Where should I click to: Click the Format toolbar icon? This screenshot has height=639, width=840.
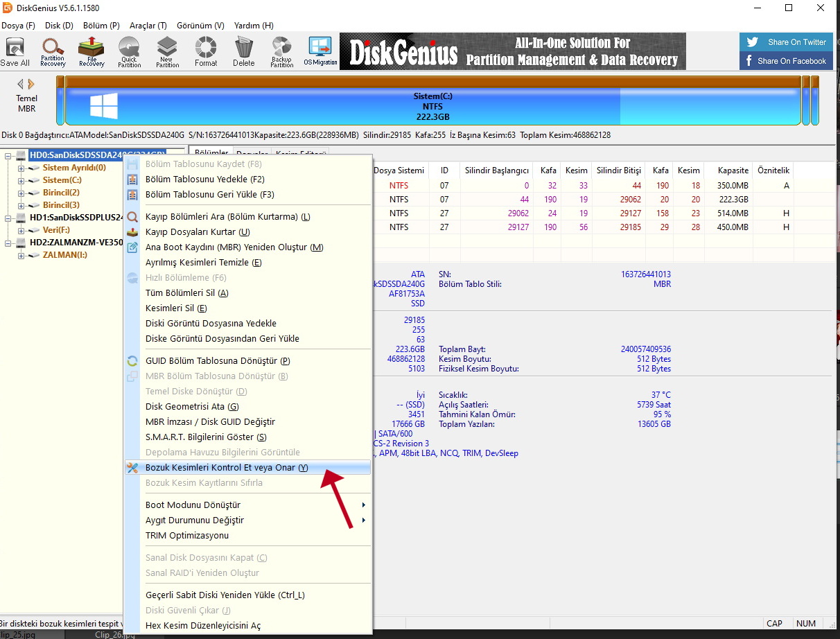[x=205, y=52]
